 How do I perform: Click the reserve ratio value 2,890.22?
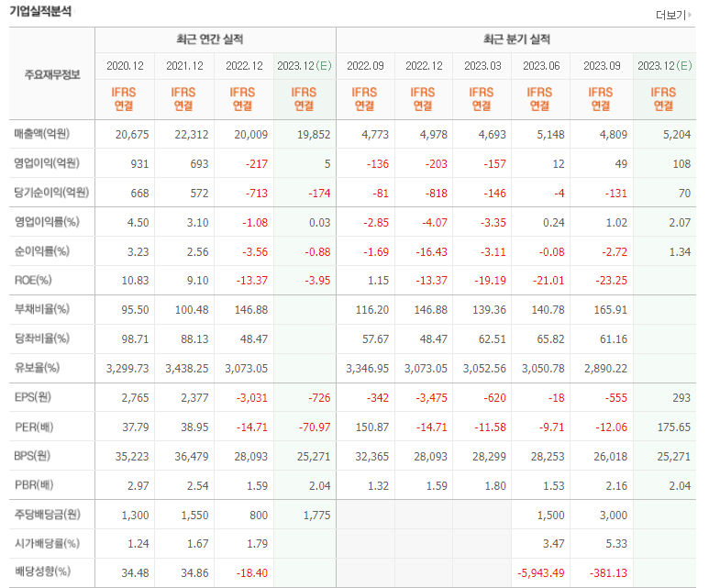[606, 369]
